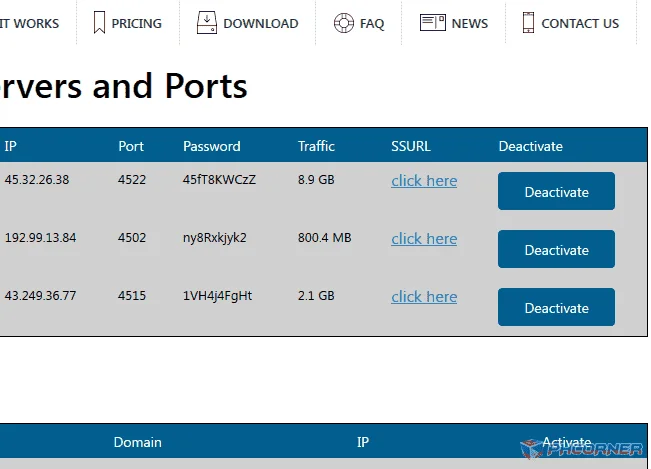Deactivate the server 192.99.13.84
The image size is (651, 469).
556,249
